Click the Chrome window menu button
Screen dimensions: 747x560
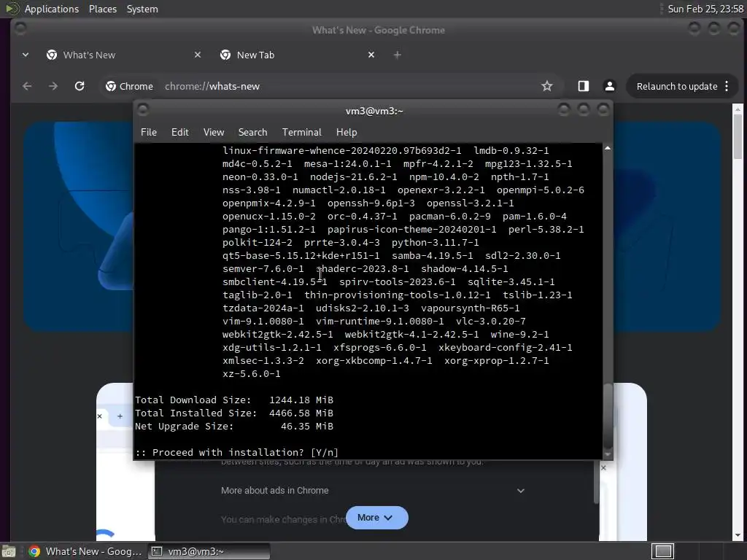[x=20, y=28]
